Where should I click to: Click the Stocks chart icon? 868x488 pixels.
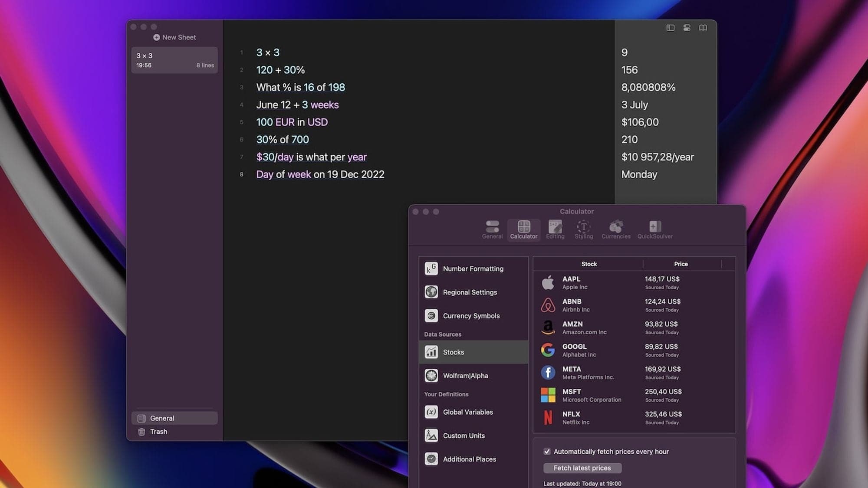[x=431, y=352]
